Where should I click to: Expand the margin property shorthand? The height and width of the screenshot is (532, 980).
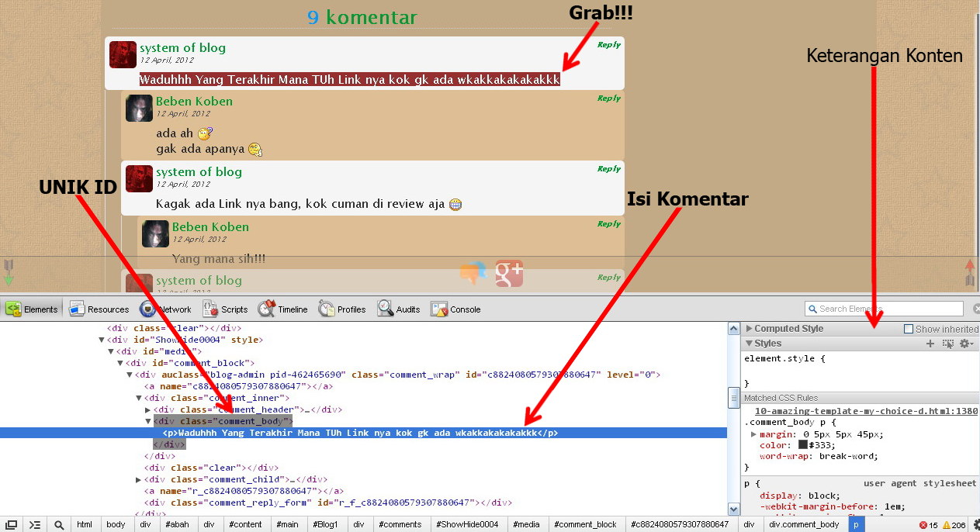753,434
